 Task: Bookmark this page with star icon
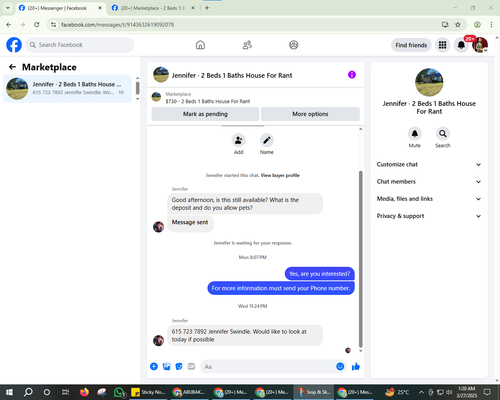(x=458, y=25)
